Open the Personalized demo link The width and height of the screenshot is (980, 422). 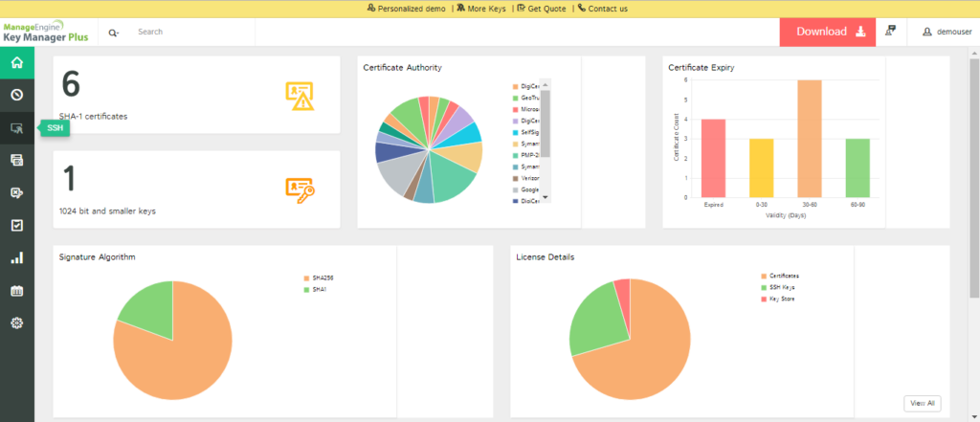(x=406, y=9)
